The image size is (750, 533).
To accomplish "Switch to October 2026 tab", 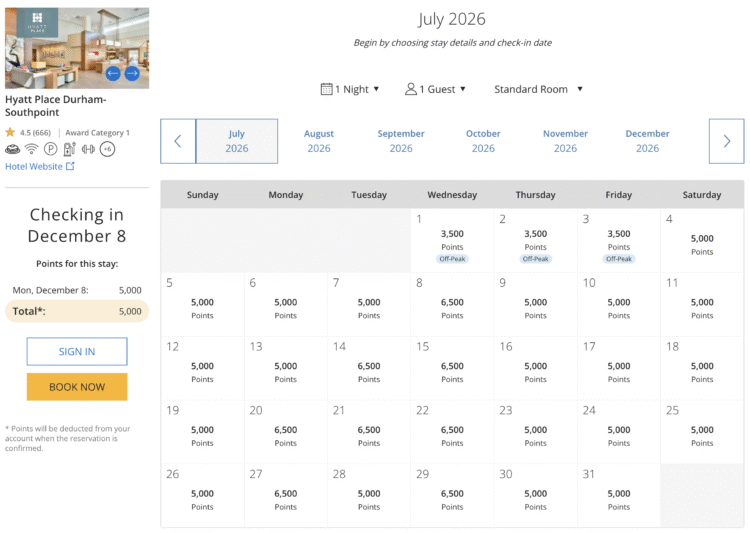I will [x=483, y=141].
